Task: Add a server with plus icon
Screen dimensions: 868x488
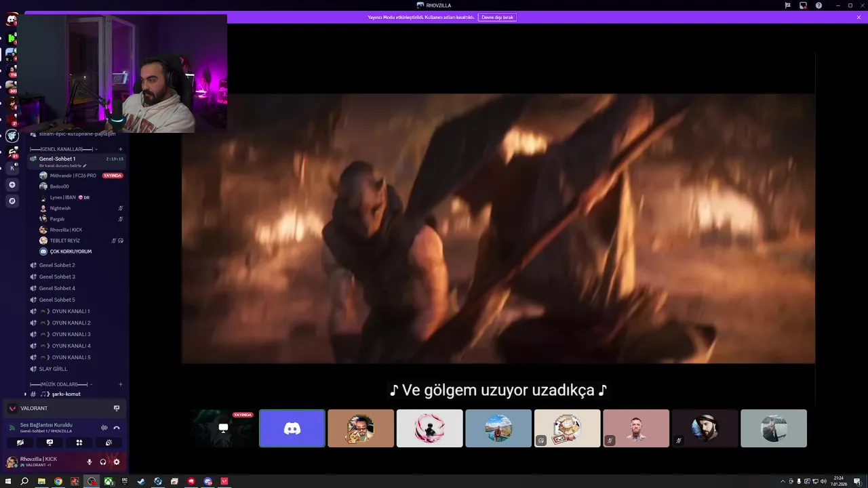Action: [x=12, y=184]
